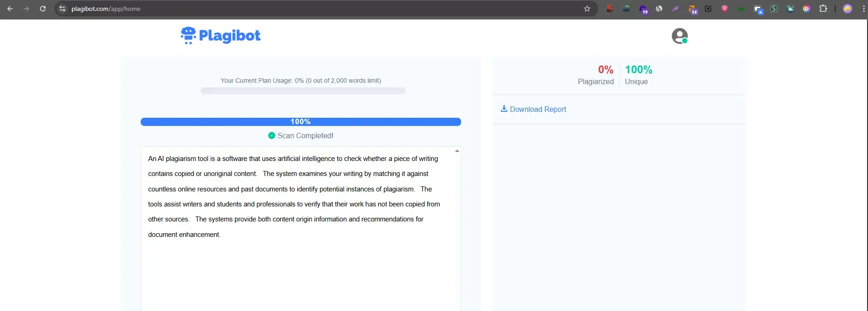The width and height of the screenshot is (868, 311).
Task: Open the purple feather extension icon
Action: (675, 9)
